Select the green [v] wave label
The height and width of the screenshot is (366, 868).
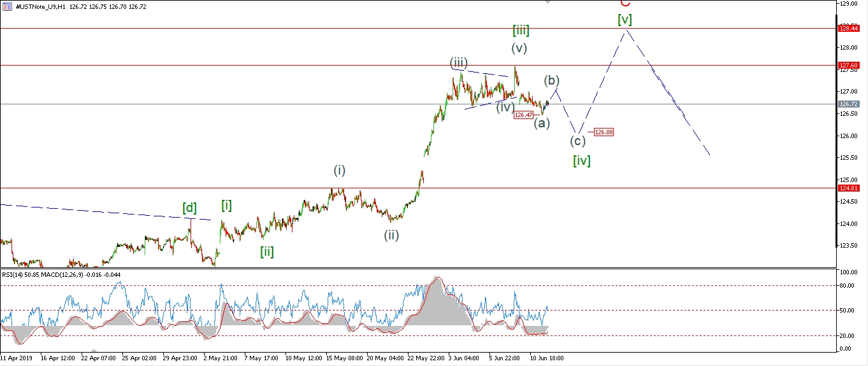click(x=625, y=20)
